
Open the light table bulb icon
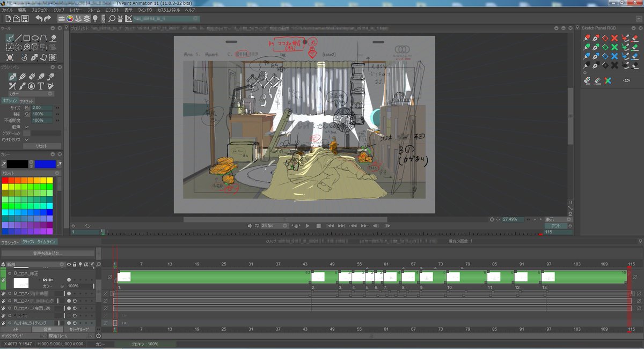coord(95,18)
